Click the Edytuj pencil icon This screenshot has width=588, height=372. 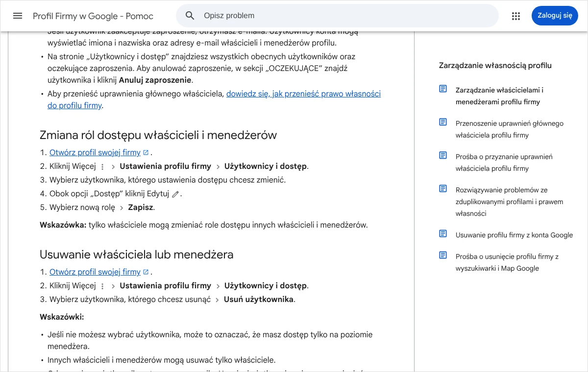[175, 194]
